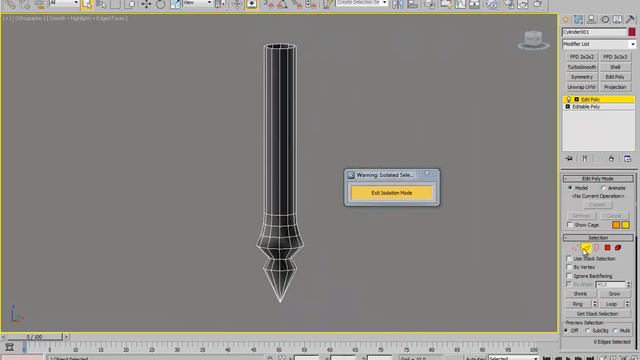Click the Select and Scale tool

[x=175, y=4]
